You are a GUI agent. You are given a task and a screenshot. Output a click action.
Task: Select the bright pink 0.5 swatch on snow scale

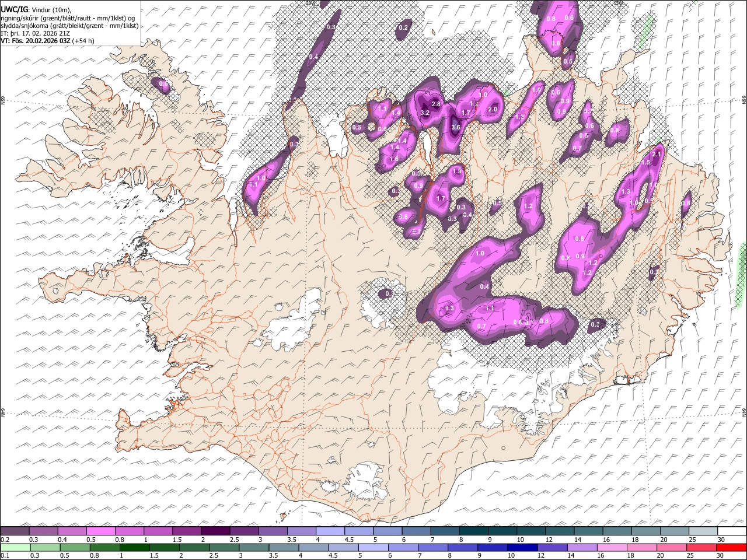click(100, 531)
